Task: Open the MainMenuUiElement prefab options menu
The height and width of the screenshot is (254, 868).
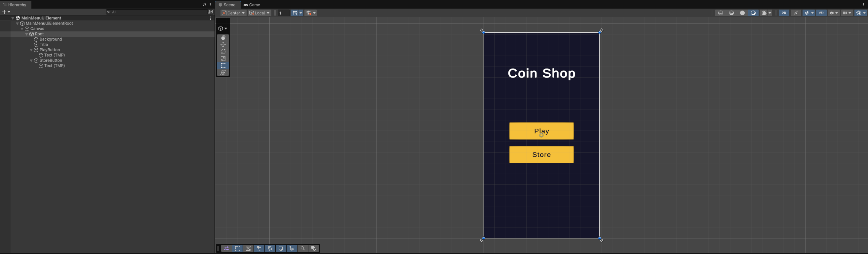Action: pyautogui.click(x=211, y=18)
